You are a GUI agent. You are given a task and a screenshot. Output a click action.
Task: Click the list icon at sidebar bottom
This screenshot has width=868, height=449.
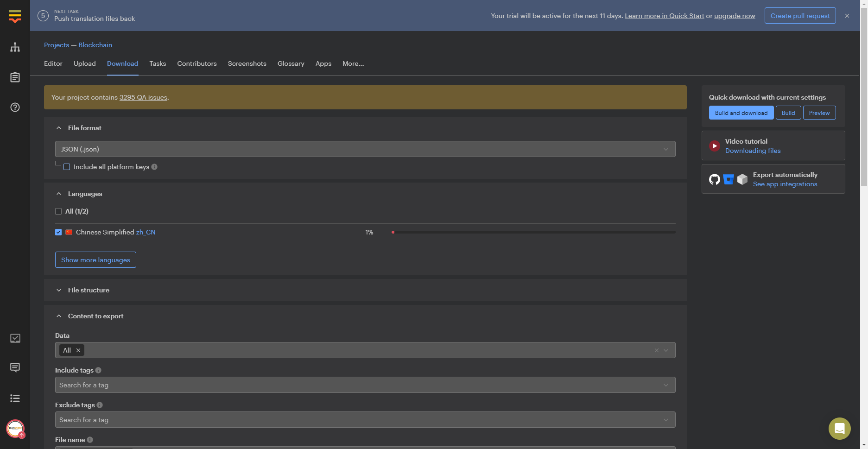(15, 398)
